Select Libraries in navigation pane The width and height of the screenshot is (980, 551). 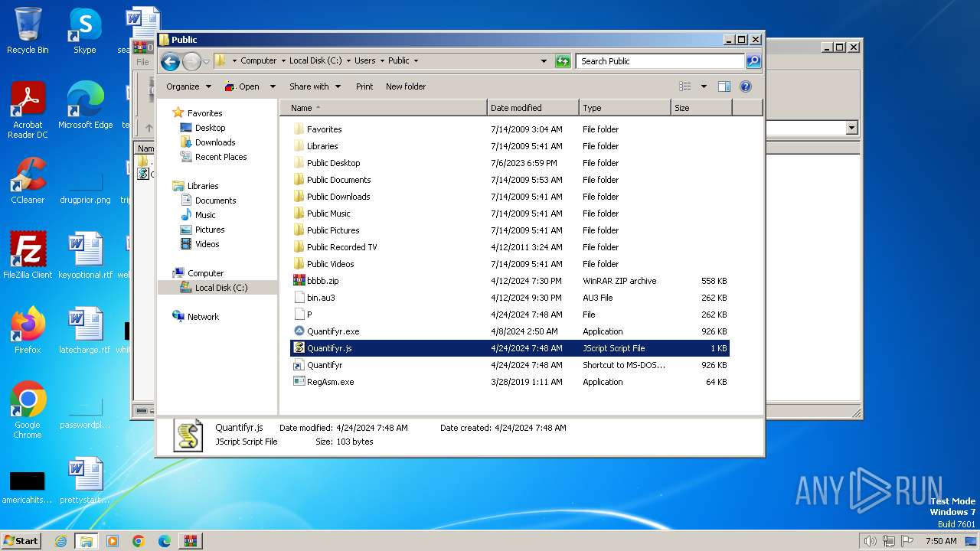203,186
